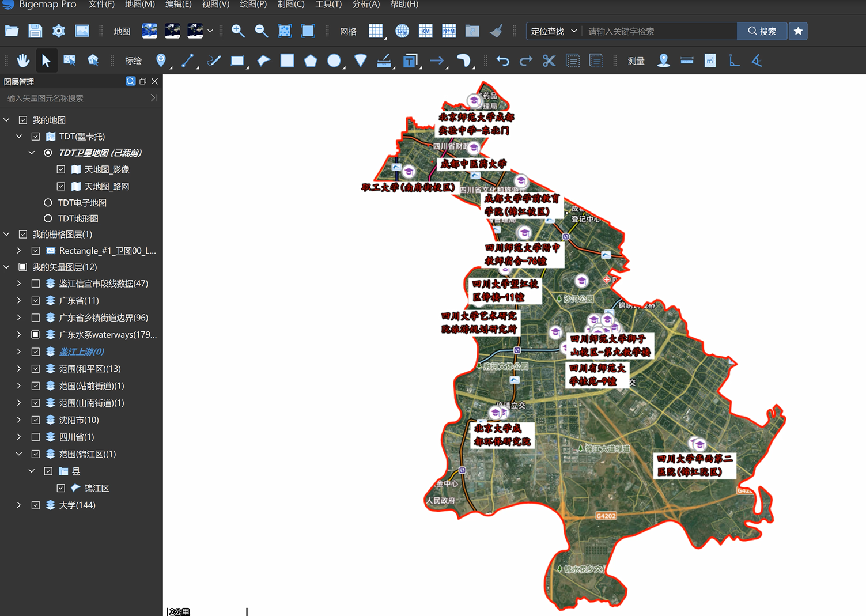Select the pentagon polygon drawing tool

point(311,61)
